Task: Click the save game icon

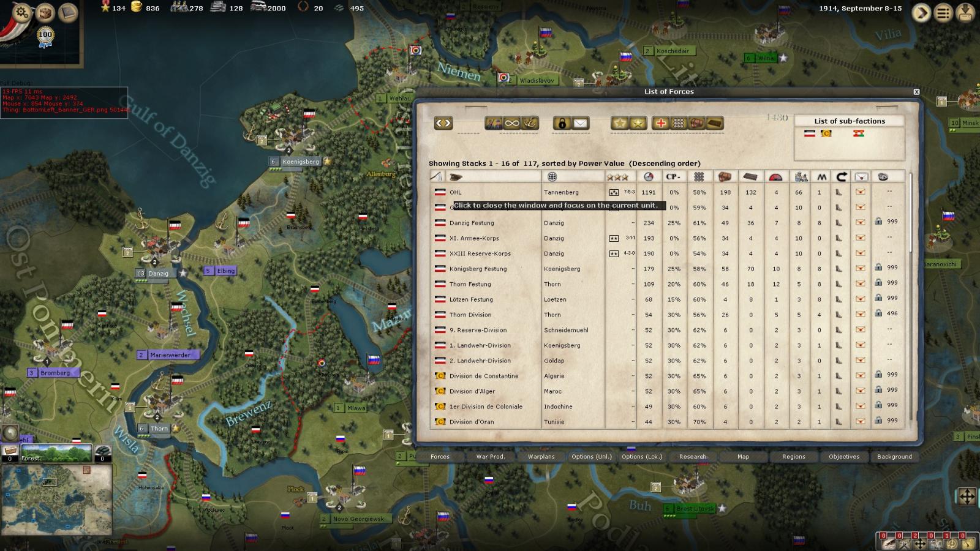Action: pos(967,12)
